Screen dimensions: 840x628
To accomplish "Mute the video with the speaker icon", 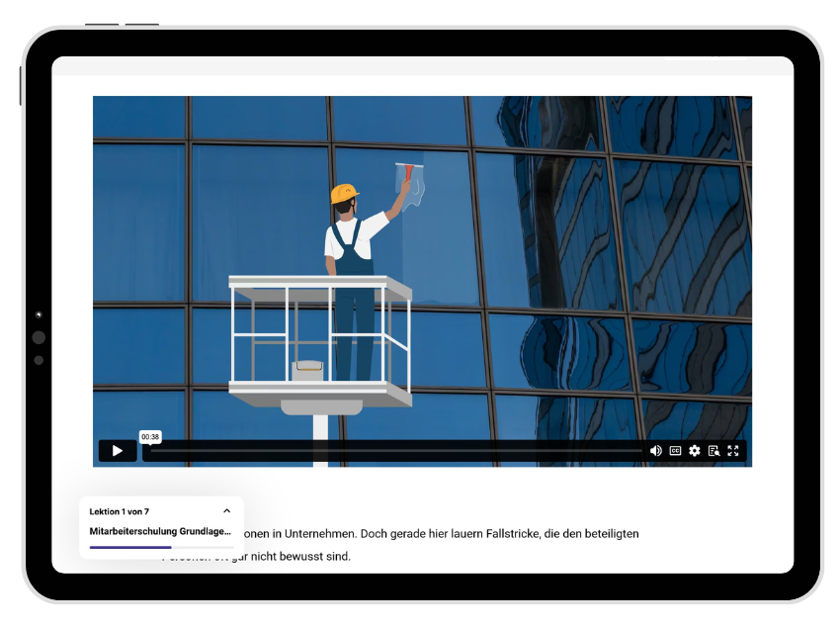I will [x=655, y=451].
